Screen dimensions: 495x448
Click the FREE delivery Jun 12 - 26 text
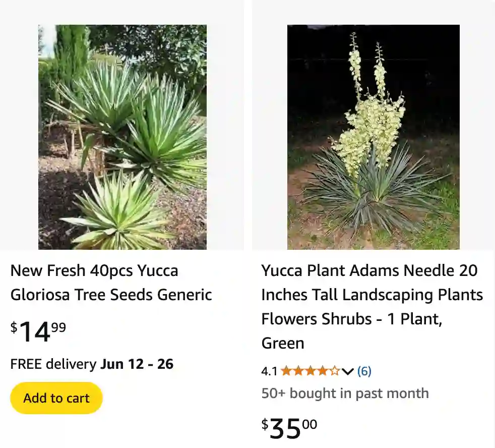pos(91,364)
